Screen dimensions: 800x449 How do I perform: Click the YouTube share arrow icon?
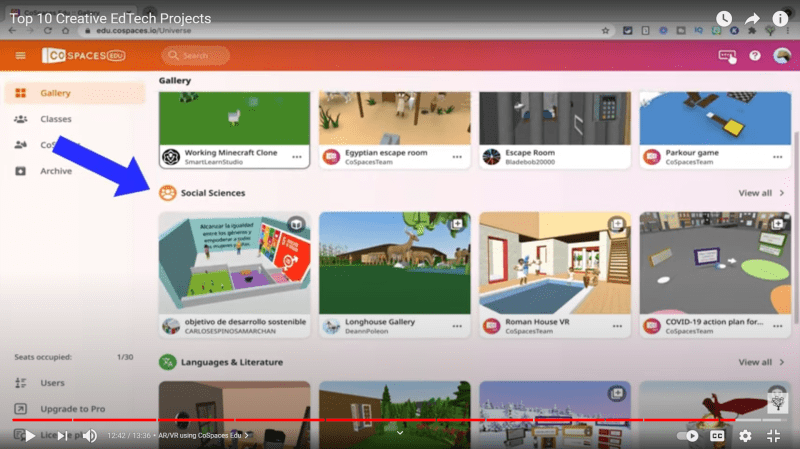point(752,19)
